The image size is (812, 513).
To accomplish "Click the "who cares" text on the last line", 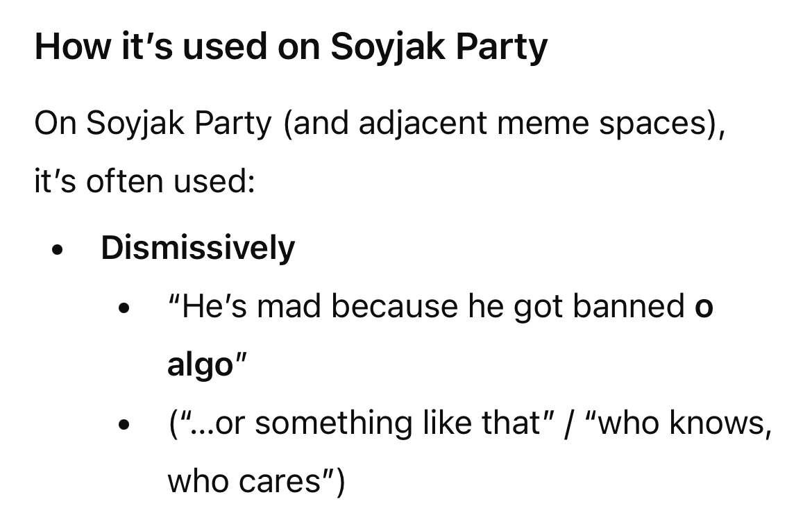I will [x=246, y=480].
